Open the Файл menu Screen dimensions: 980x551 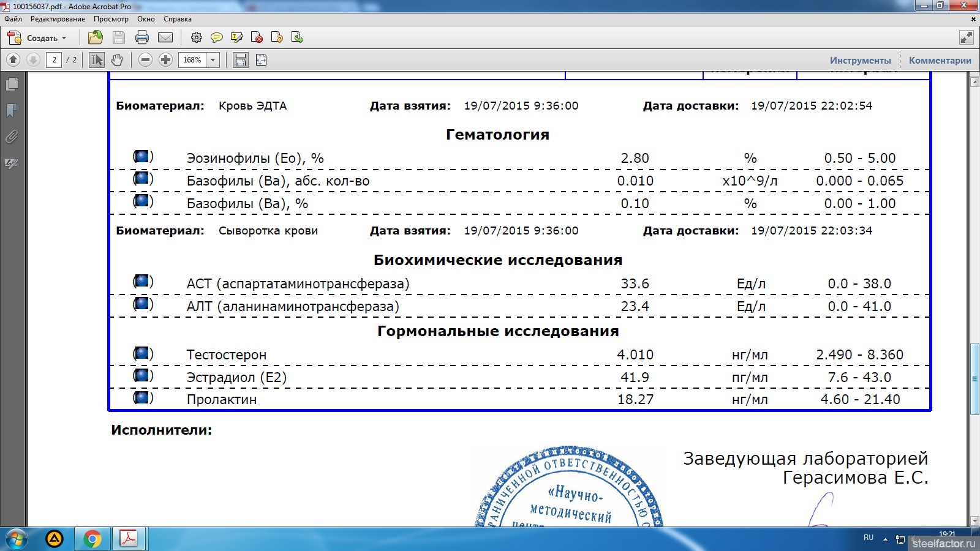click(x=13, y=19)
